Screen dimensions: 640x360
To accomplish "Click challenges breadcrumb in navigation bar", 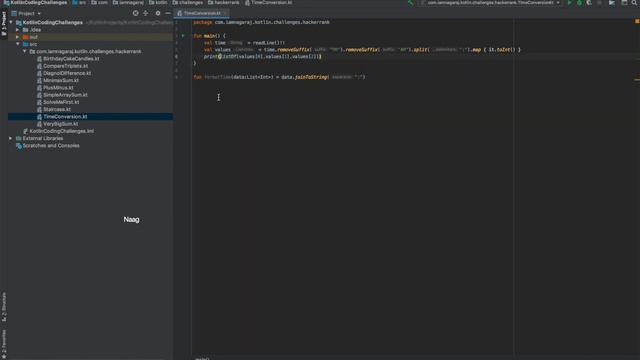I will click(x=187, y=2).
